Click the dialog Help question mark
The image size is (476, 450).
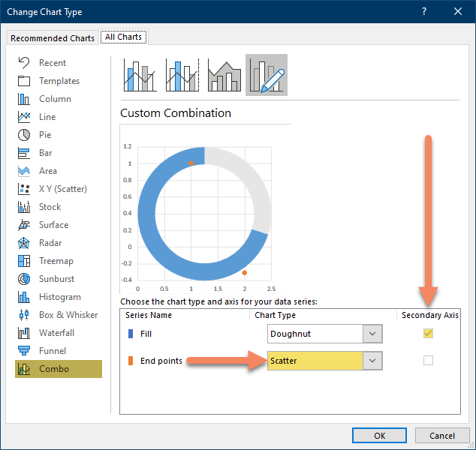(424, 11)
